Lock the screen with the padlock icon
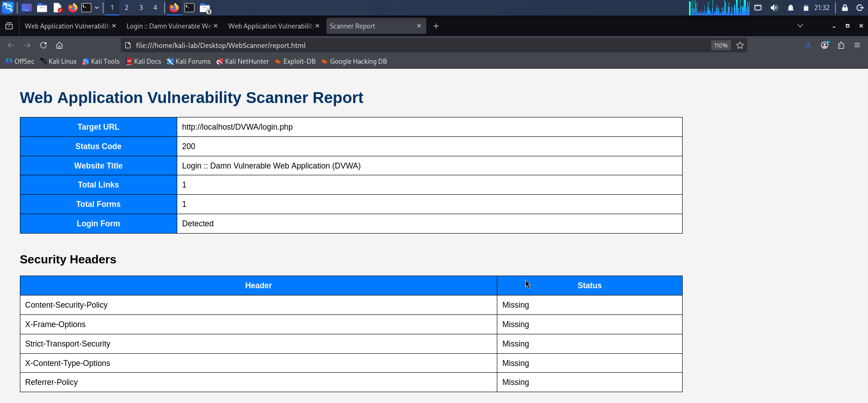 (845, 8)
